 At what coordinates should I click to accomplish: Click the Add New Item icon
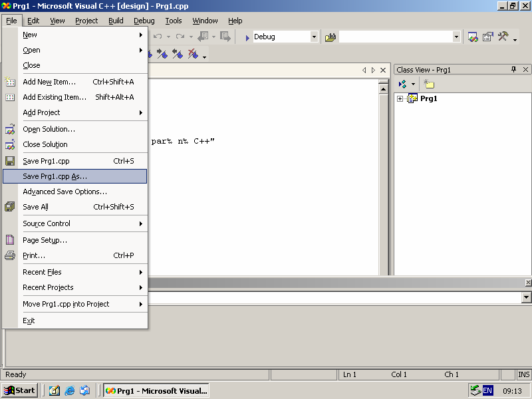[x=10, y=82]
